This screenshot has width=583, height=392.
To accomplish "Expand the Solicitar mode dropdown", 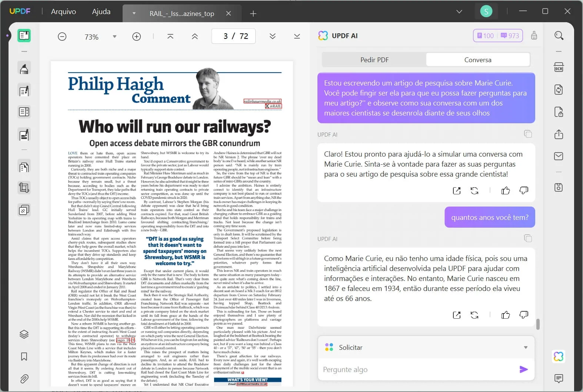I will coord(526,348).
